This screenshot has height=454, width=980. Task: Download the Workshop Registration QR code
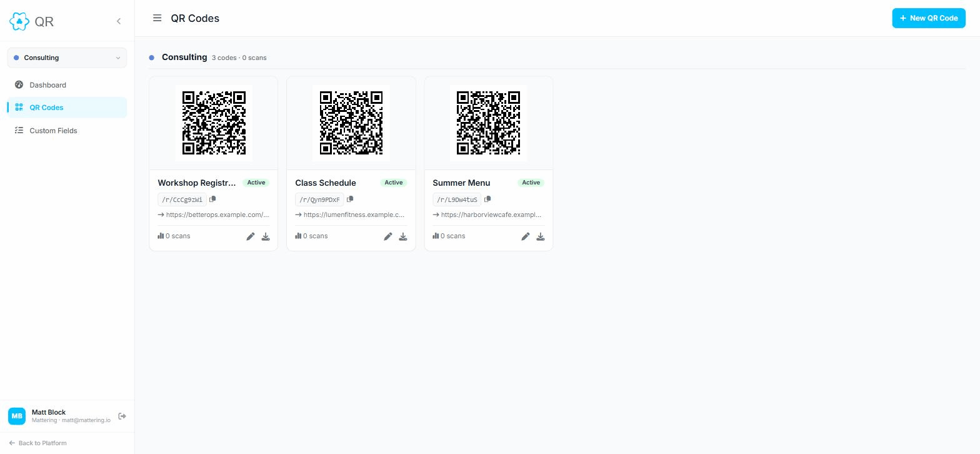pos(266,236)
